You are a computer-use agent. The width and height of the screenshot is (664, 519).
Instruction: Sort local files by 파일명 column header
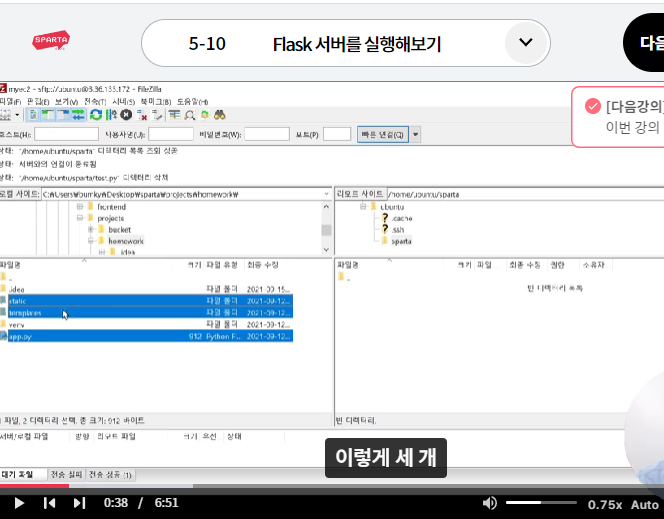pos(85,265)
